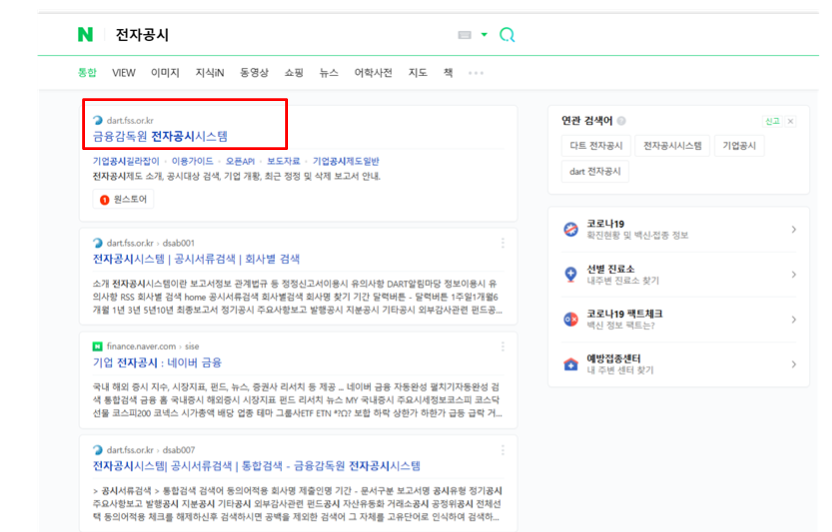Select the 전자공시시스템 related search

pyautogui.click(x=672, y=146)
